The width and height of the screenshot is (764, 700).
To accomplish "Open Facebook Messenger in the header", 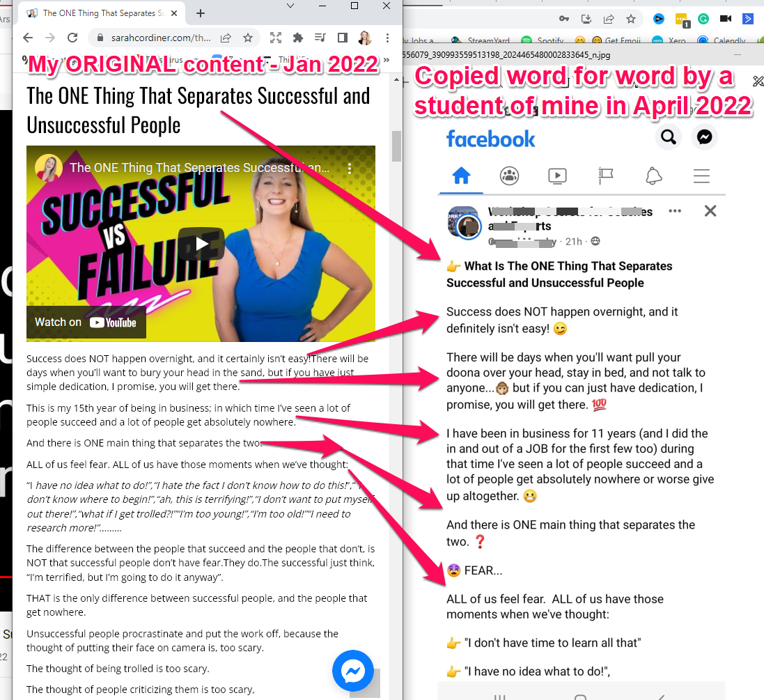I will tap(704, 137).
